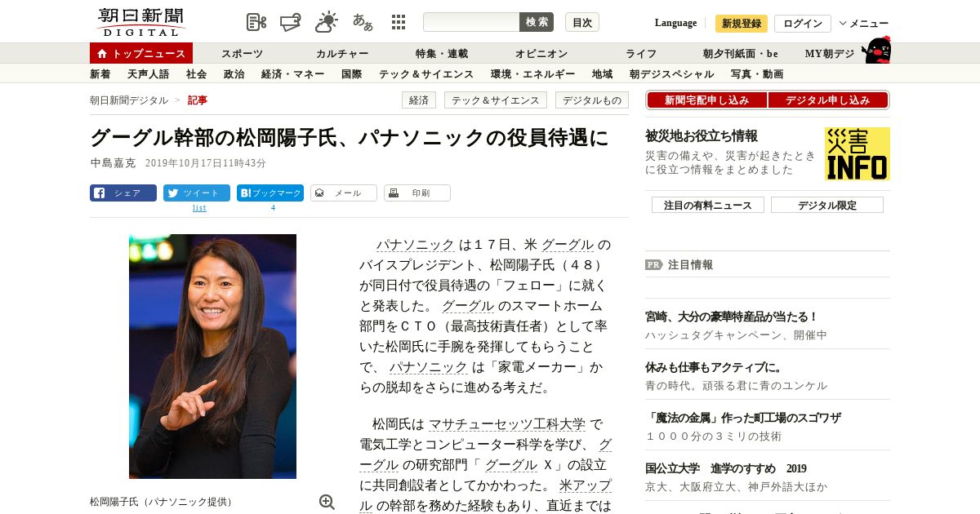Click the デジタルもの category tag
Screen dimensions: 980x514
click(x=592, y=100)
